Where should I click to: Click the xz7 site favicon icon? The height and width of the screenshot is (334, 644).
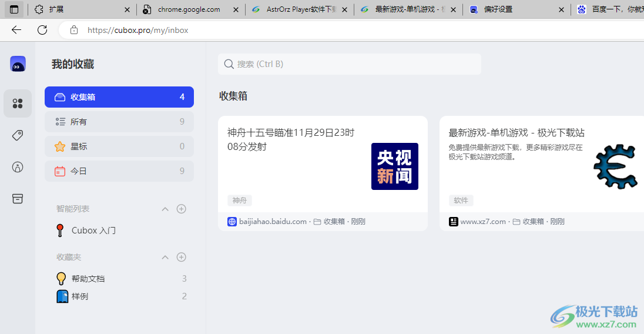(454, 222)
